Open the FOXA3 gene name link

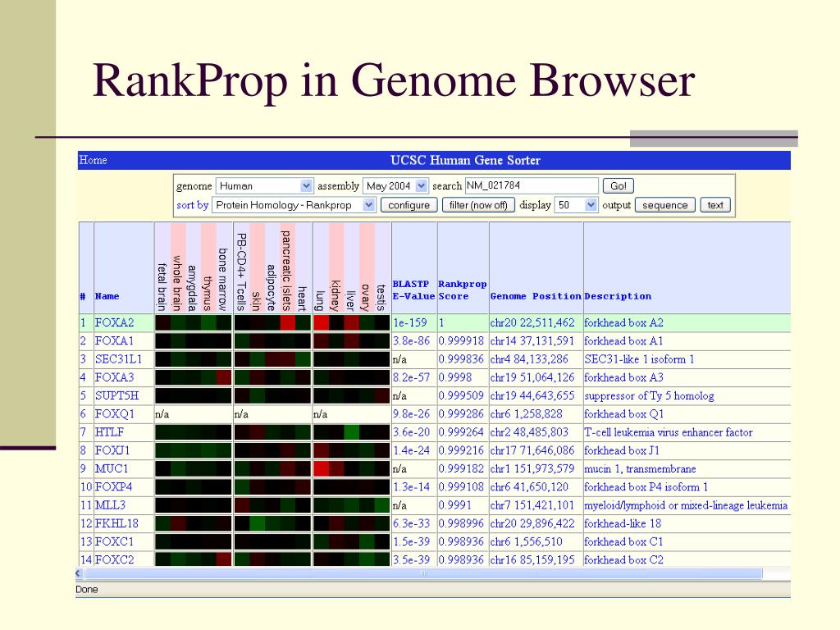pos(115,377)
